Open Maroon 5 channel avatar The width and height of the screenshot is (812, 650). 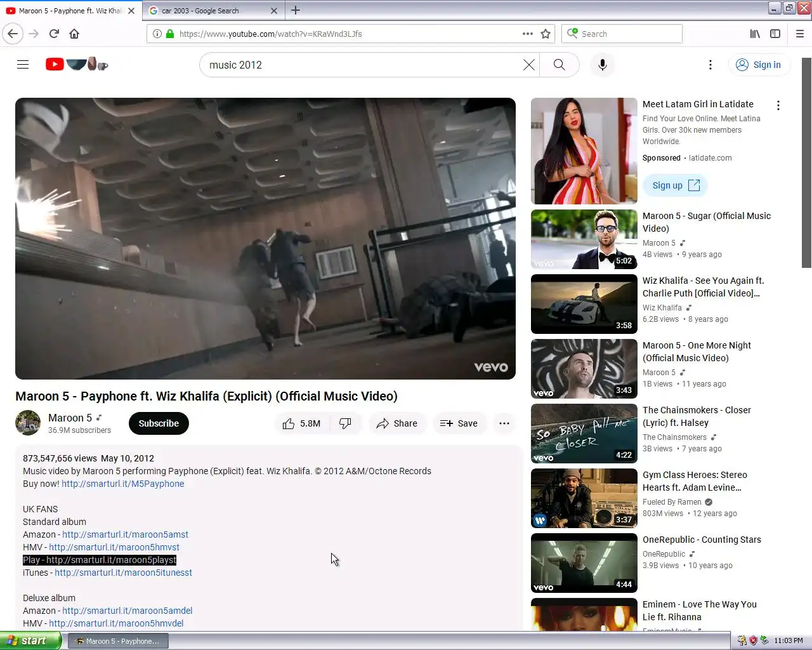coord(28,423)
